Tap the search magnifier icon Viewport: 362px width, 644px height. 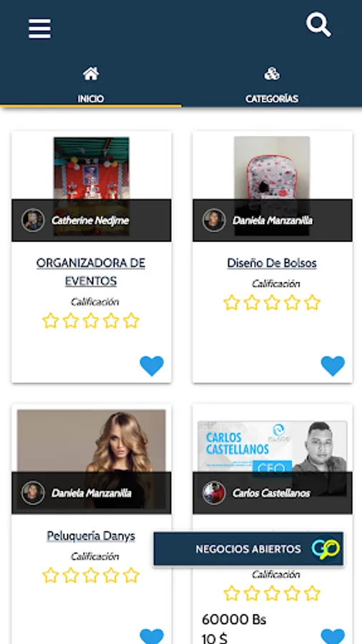tap(318, 24)
